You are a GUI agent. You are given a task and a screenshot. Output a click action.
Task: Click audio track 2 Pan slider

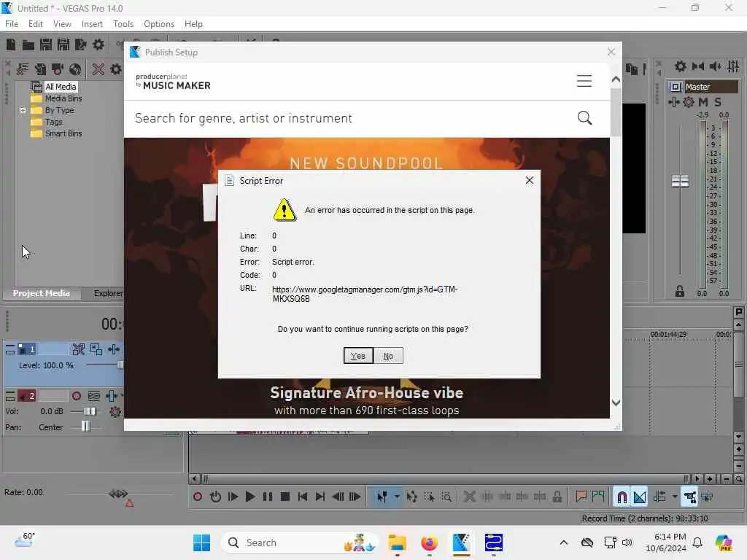click(85, 427)
